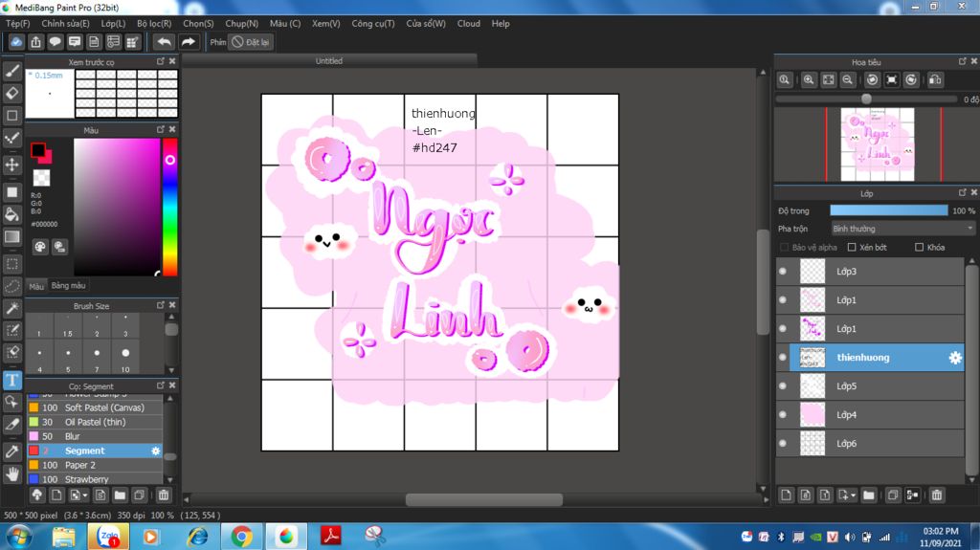980x550 pixels.
Task: Select the transparent color swatch
Action: [41, 178]
